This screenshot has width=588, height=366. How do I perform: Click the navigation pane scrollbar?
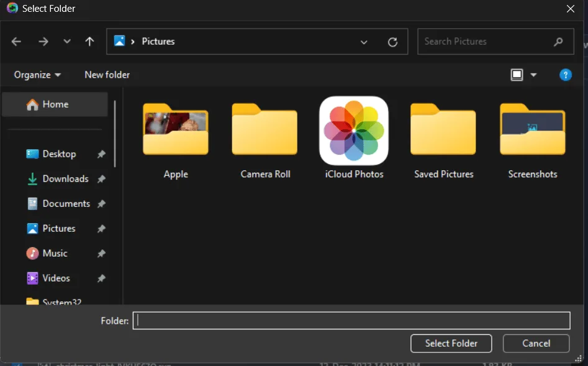(x=115, y=134)
